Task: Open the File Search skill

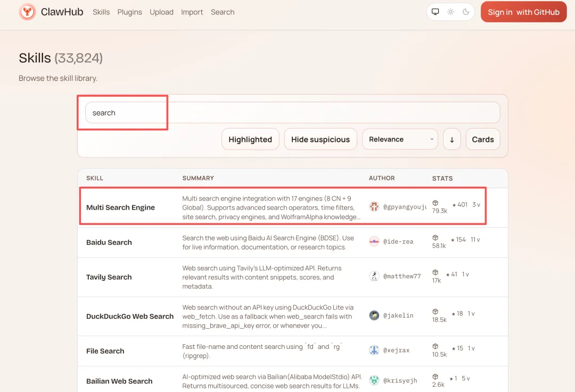Action: coord(105,351)
